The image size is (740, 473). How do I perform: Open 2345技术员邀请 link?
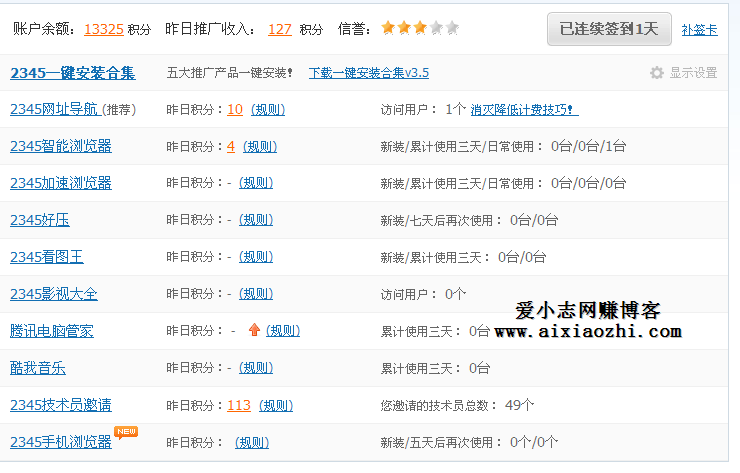click(61, 405)
